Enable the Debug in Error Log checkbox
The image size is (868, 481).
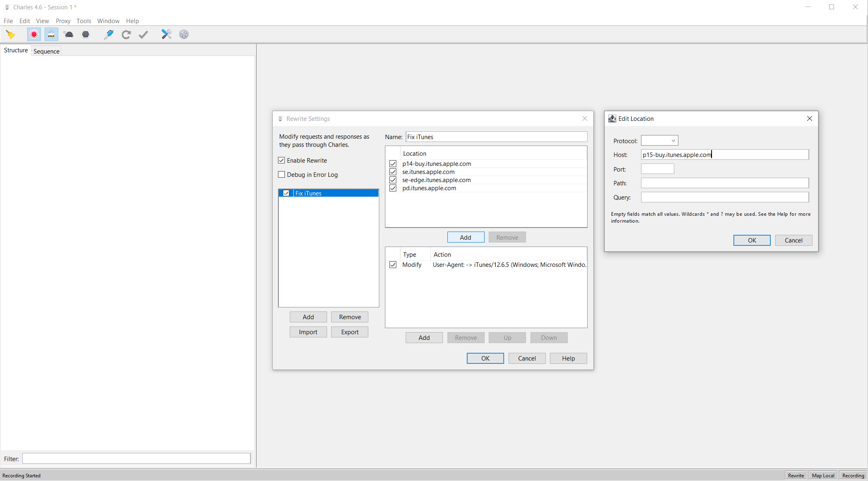[x=282, y=174]
